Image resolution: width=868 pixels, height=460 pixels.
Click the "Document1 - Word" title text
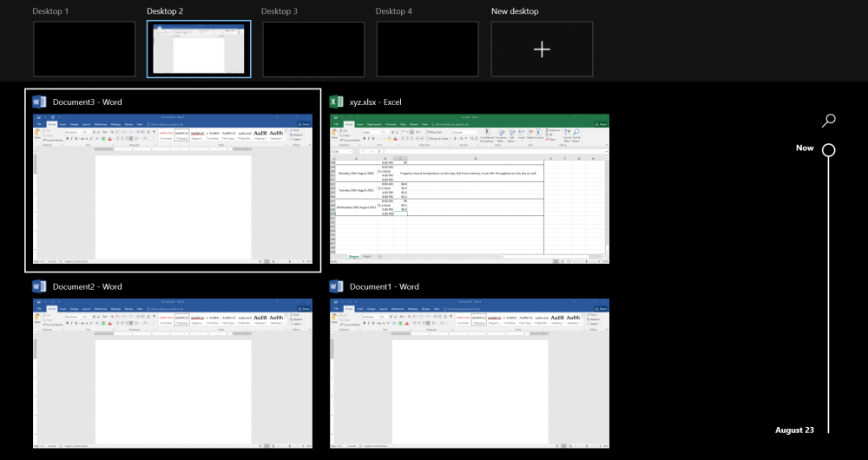click(385, 286)
